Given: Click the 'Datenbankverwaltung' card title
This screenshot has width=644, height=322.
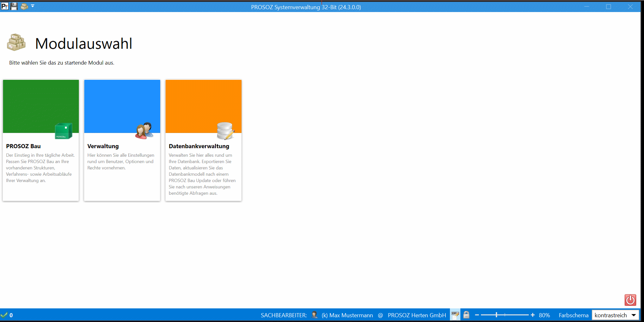Looking at the screenshot, I should click(199, 146).
